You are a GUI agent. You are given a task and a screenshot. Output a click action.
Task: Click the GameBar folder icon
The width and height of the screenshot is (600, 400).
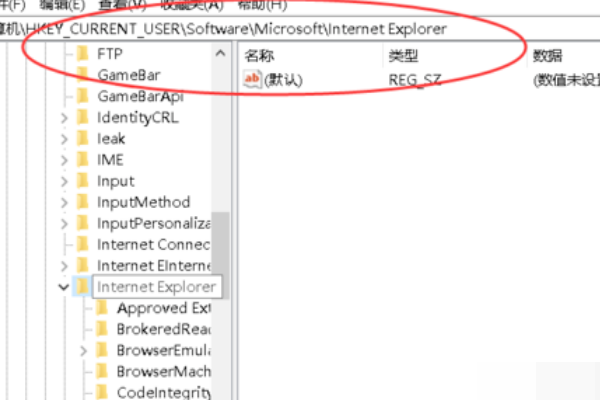click(83, 75)
